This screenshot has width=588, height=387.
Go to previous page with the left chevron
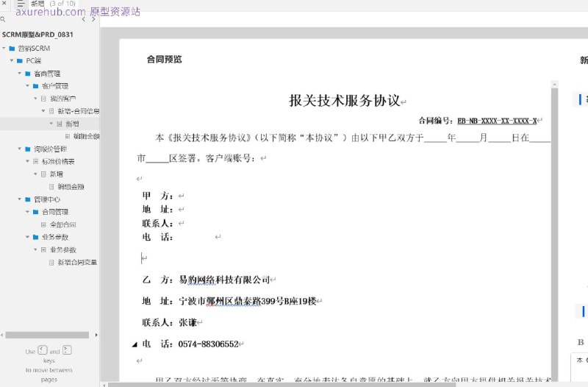[83, 19]
